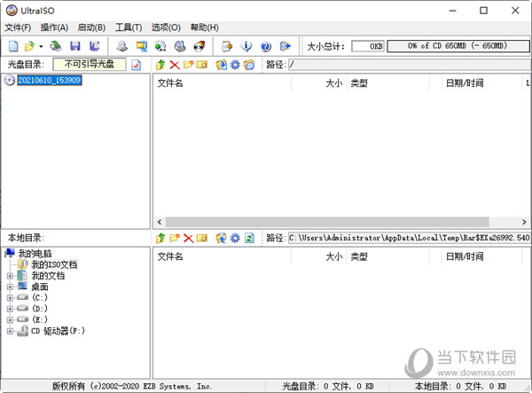Expand the 我的文档 tree node
The width and height of the screenshot is (532, 393).
[x=10, y=276]
